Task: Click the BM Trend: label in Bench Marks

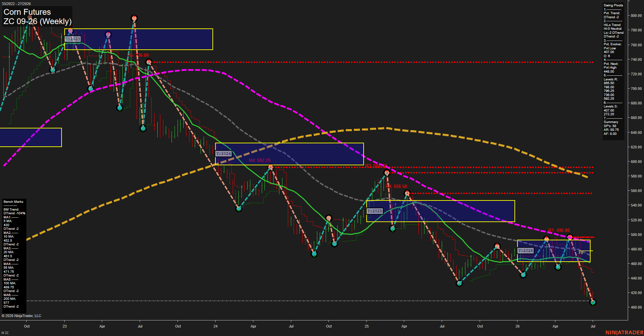Action: (11, 210)
